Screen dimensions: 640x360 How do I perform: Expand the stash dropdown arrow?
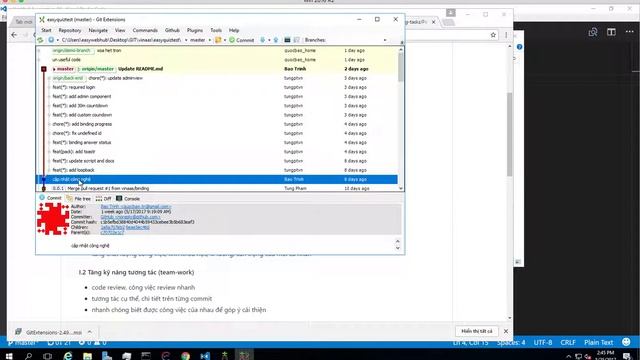[225, 40]
